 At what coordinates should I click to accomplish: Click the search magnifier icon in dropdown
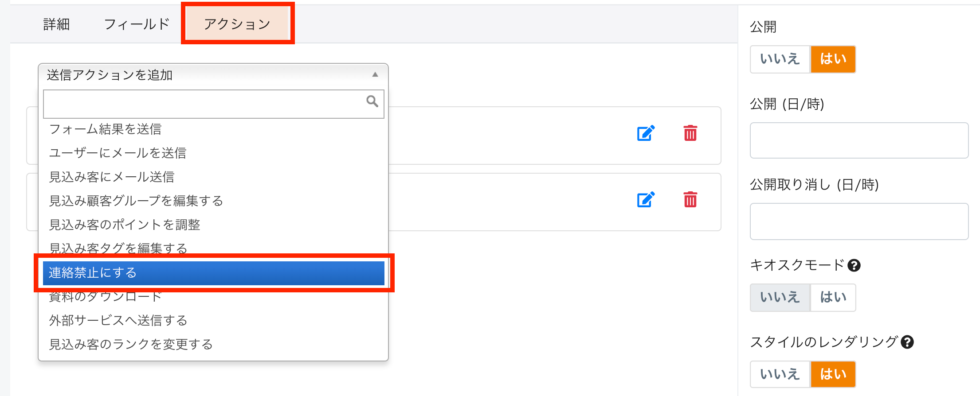[x=372, y=101]
